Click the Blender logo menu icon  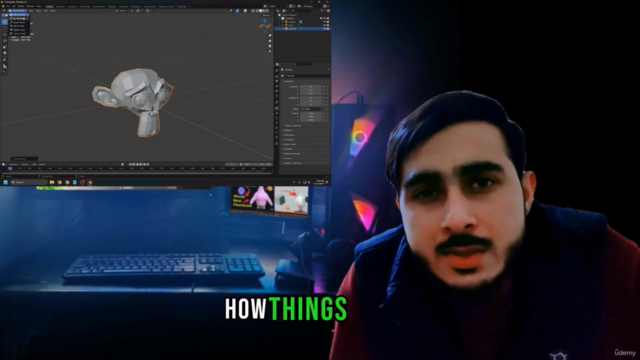[x=3, y=6]
